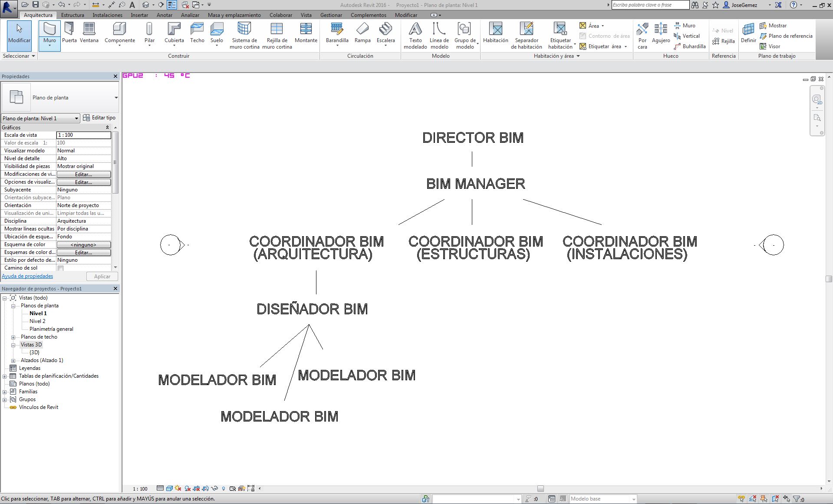Select the Techo ceiling tool
Viewport: 833px width, 504px height.
197,33
